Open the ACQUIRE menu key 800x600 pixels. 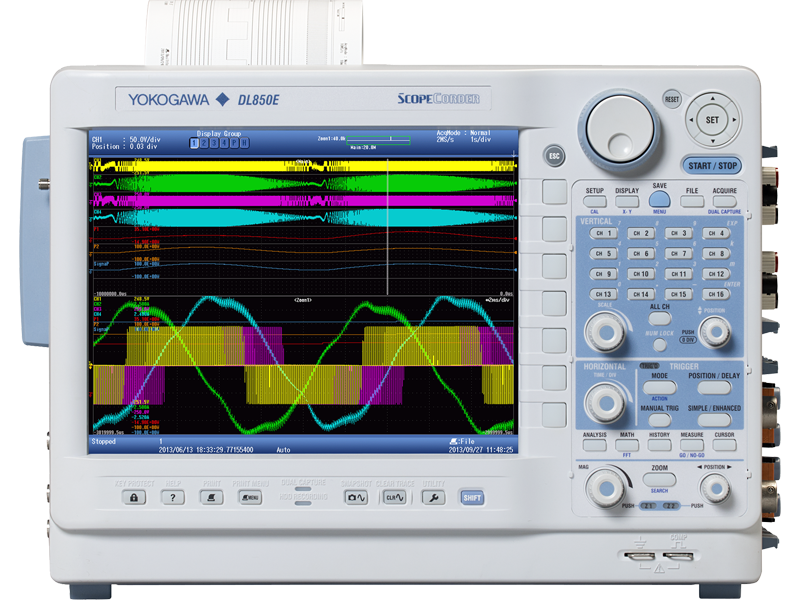tap(724, 200)
